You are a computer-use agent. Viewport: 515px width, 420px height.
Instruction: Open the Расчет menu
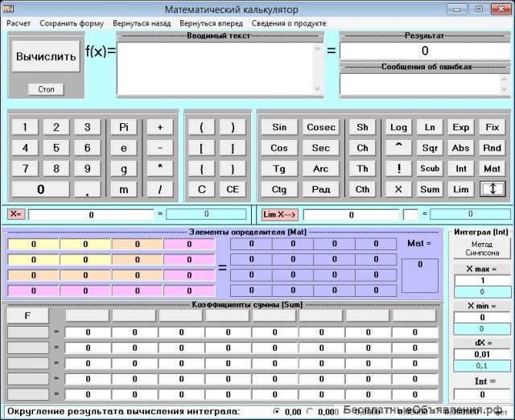point(19,23)
